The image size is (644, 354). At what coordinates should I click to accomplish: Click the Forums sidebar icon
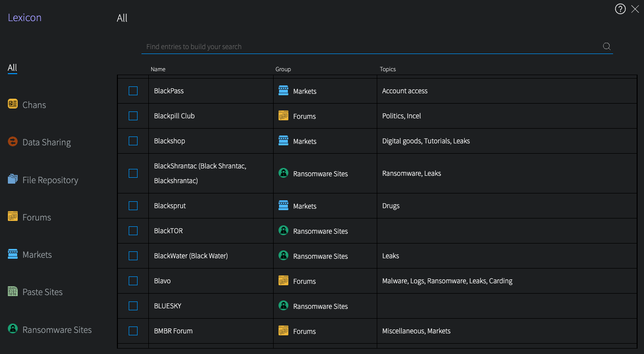click(x=13, y=217)
